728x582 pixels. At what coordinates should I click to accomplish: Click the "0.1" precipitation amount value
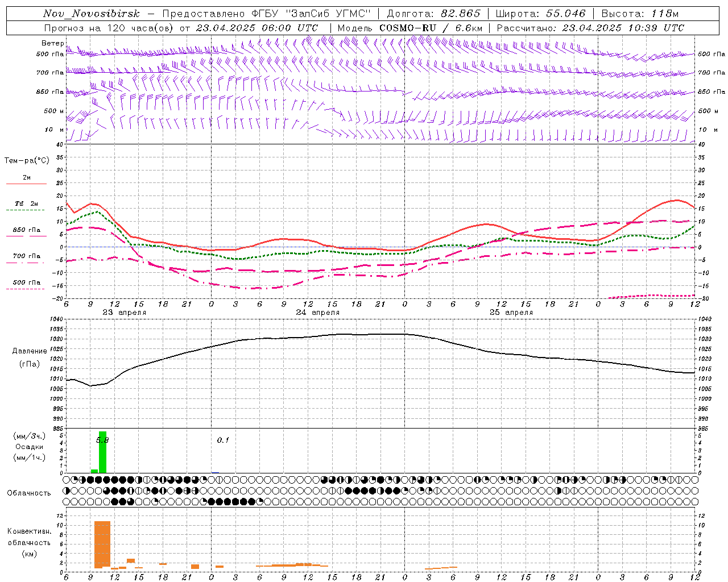(x=223, y=440)
